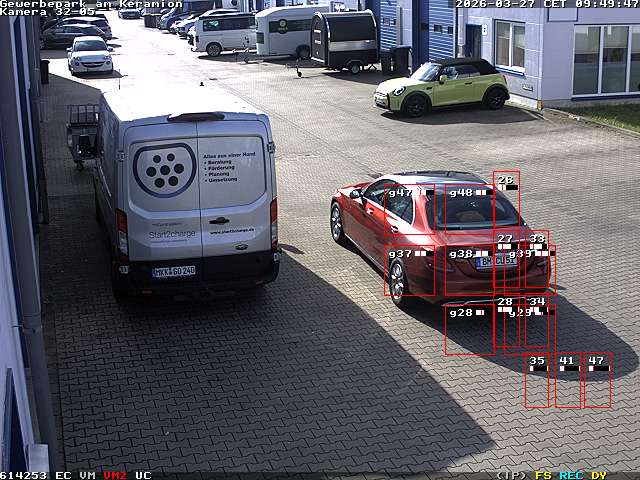The width and height of the screenshot is (640, 480).
Task: Click the date and time overlay
Action: tap(547, 4)
